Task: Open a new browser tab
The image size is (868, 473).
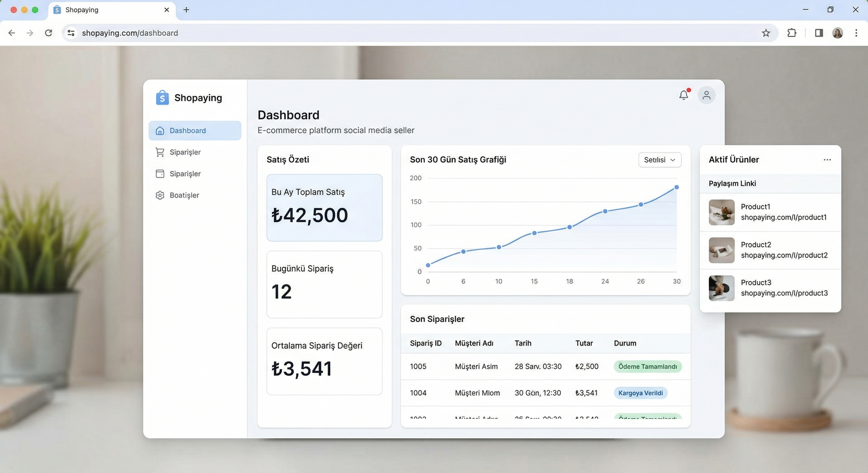Action: click(186, 10)
